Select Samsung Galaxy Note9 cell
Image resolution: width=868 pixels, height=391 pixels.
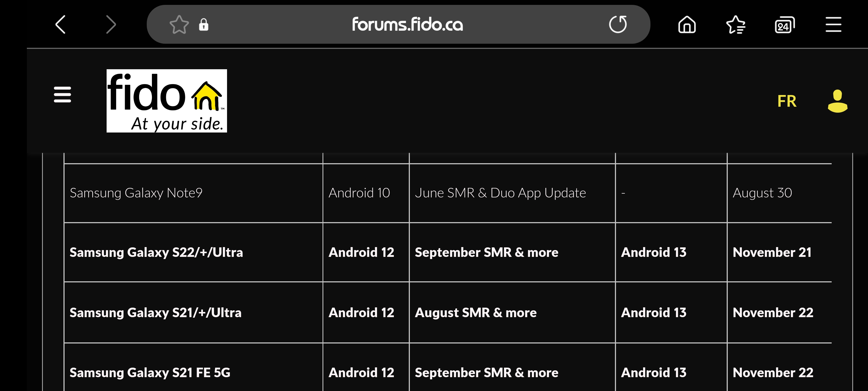pyautogui.click(x=193, y=193)
